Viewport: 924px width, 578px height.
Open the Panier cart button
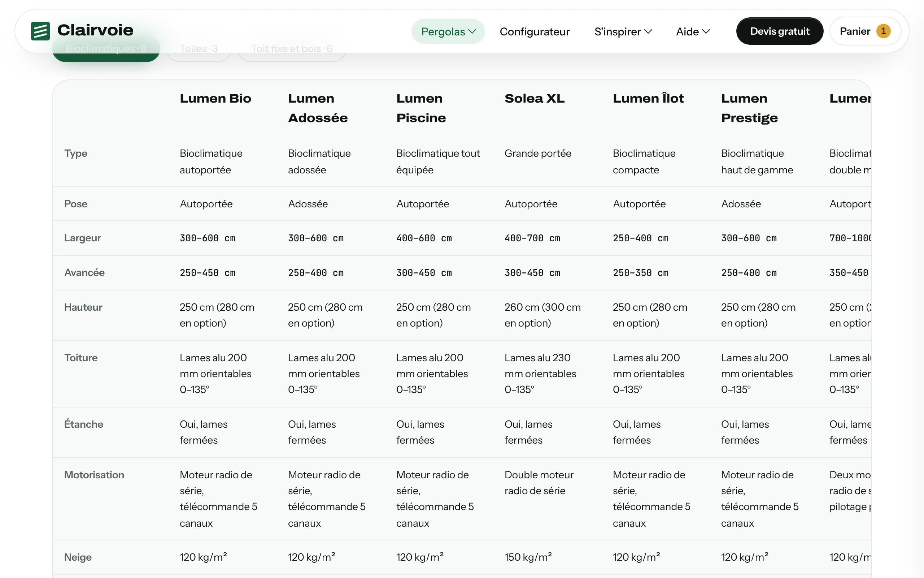pyautogui.click(x=865, y=31)
